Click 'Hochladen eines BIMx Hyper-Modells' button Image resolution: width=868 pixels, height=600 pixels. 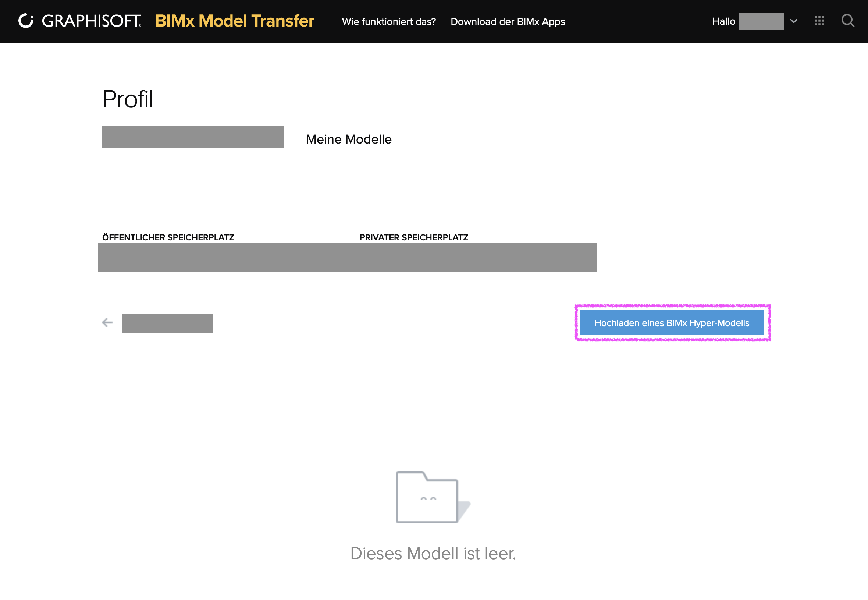pos(672,323)
